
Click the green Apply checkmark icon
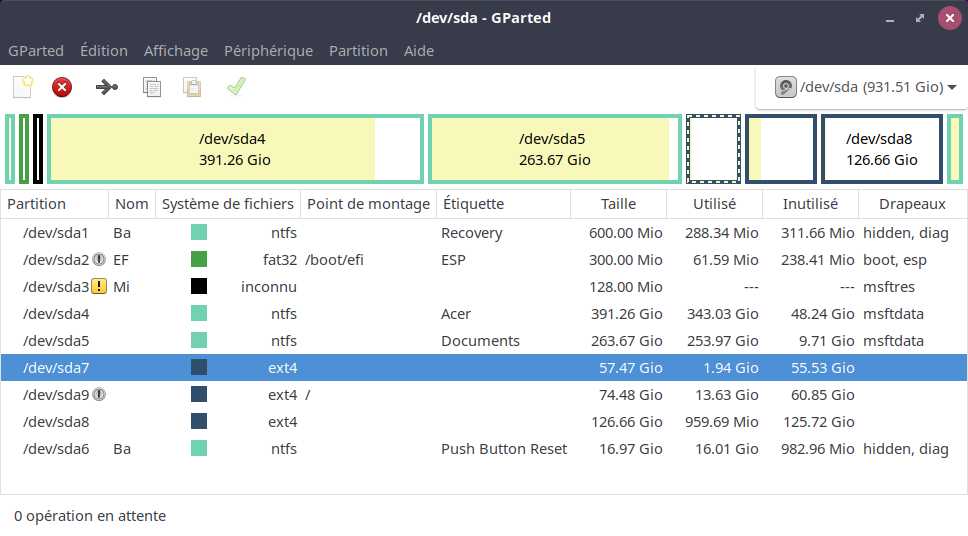[236, 87]
